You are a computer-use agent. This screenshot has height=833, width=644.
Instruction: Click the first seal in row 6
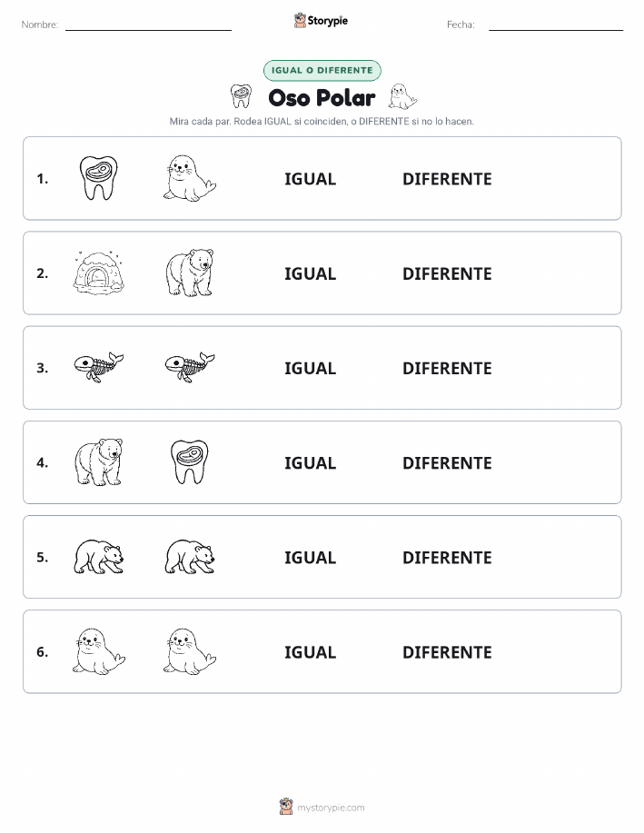[98, 651]
